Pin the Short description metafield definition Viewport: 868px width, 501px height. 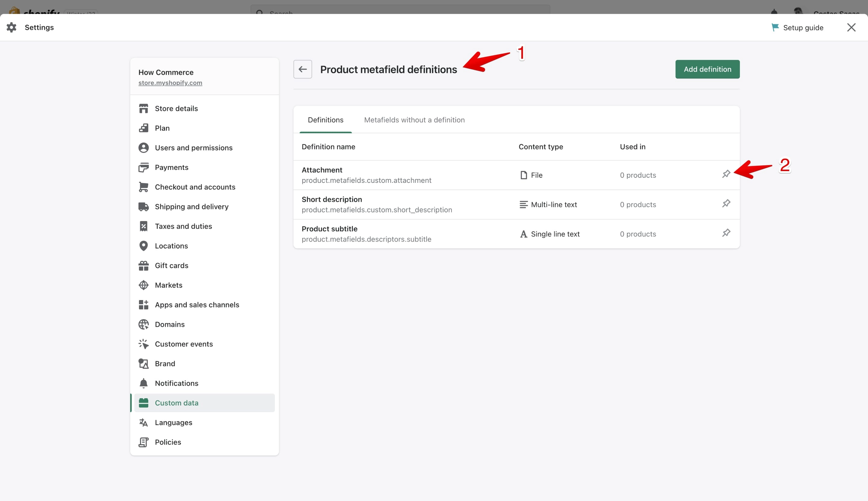click(726, 204)
